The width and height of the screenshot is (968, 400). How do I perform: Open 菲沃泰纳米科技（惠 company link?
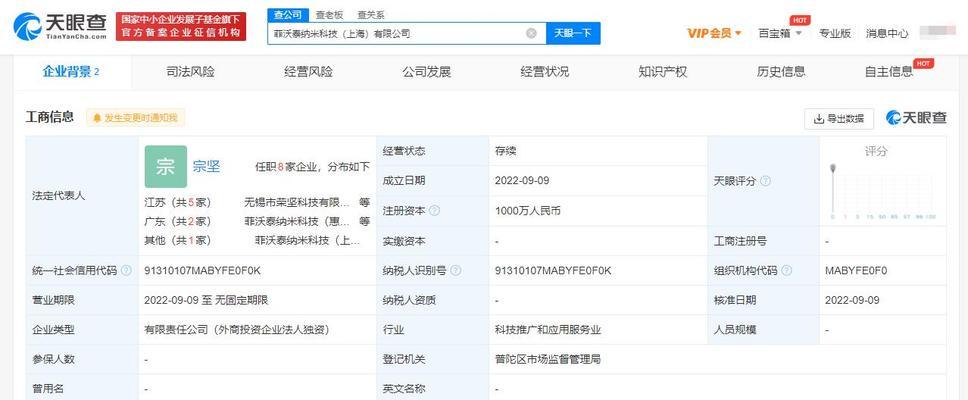(x=298, y=221)
